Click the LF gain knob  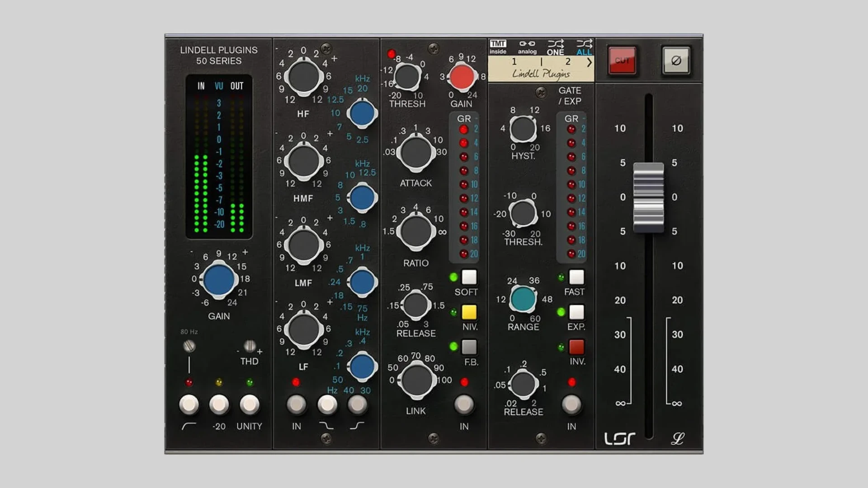click(303, 329)
